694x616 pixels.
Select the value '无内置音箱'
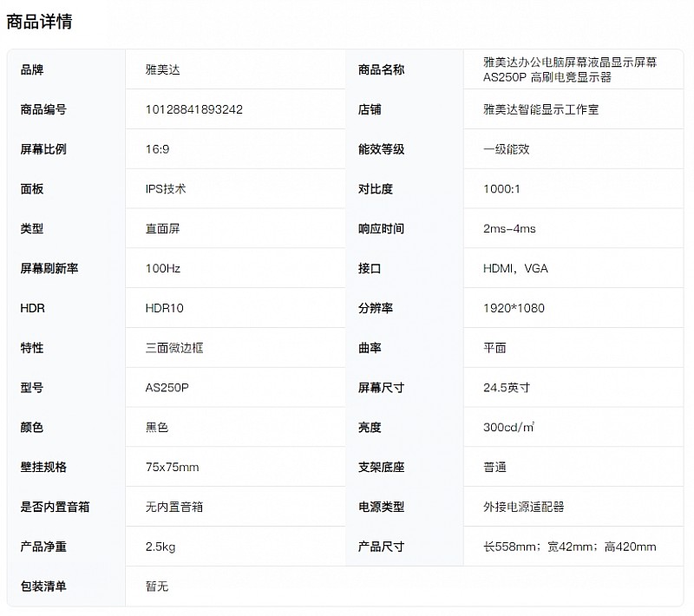click(x=174, y=507)
